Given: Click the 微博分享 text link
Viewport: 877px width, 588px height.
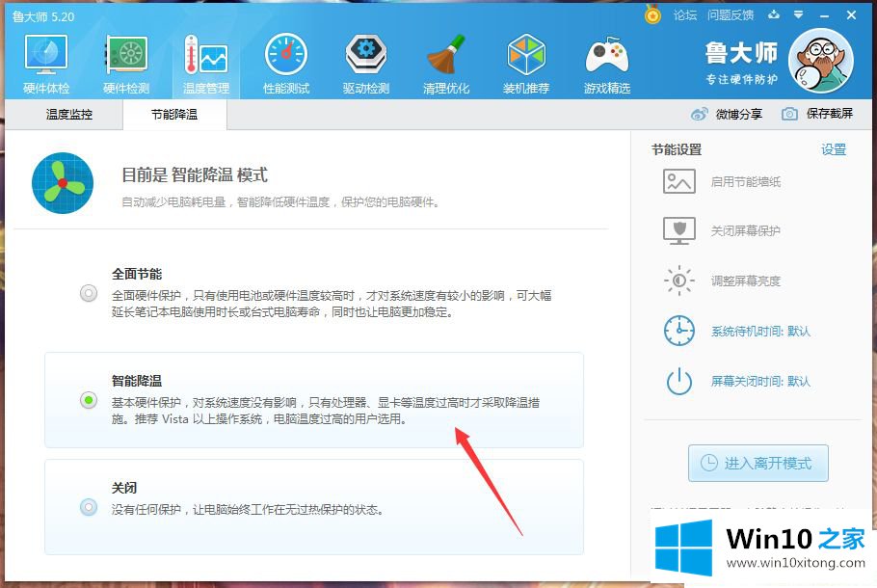Looking at the screenshot, I should 739,114.
